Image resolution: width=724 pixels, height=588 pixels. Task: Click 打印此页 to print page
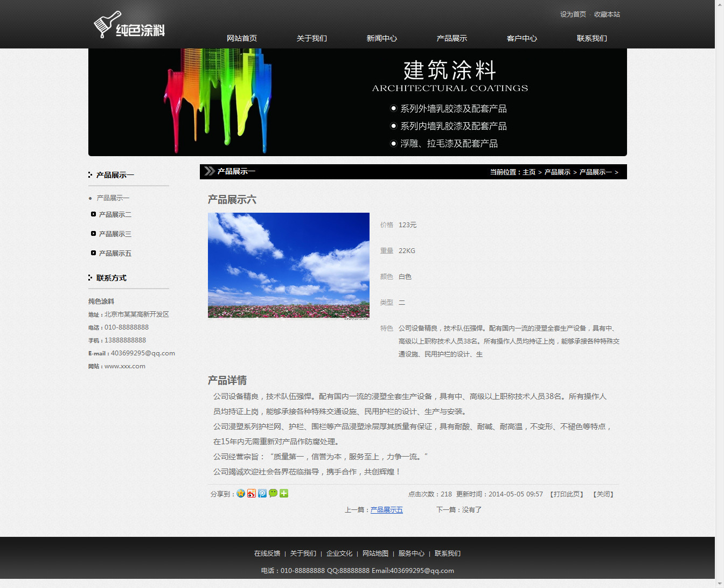[x=567, y=494]
